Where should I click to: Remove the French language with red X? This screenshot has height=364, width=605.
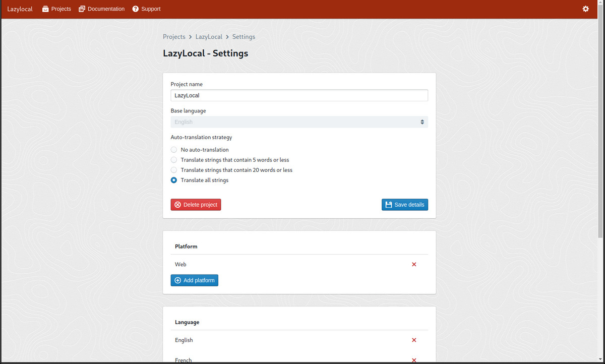414,360
